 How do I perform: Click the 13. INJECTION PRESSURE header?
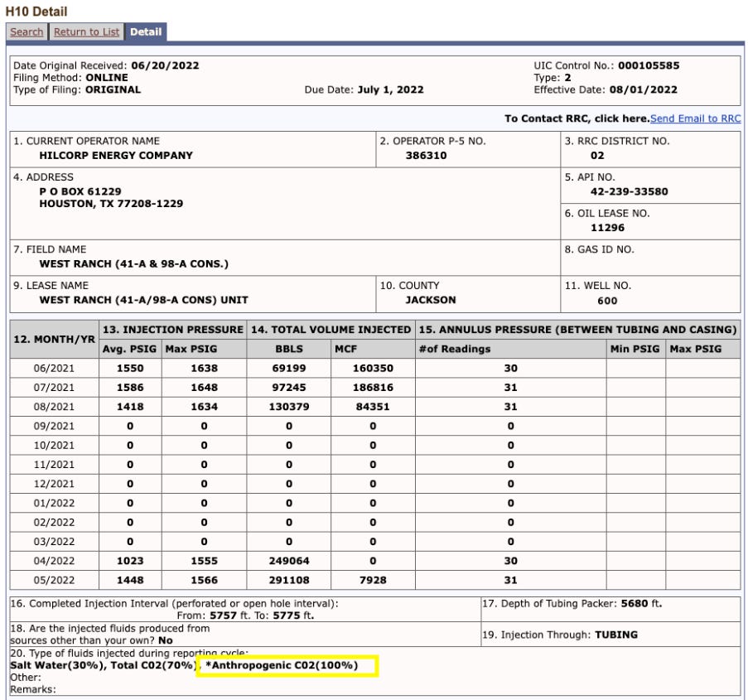pos(172,330)
